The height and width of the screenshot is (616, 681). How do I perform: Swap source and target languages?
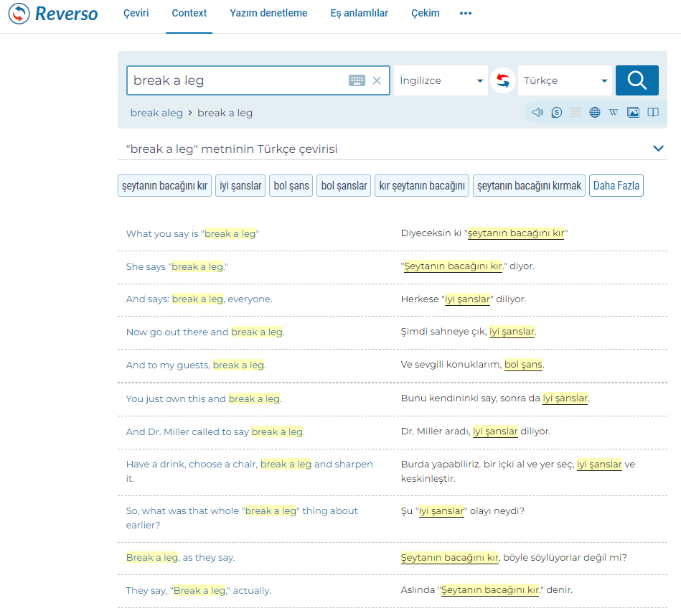(503, 80)
